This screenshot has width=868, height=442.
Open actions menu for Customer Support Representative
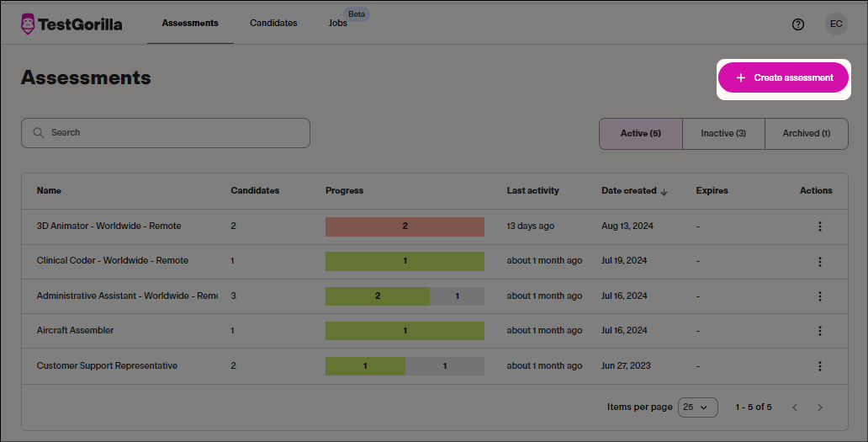(x=820, y=366)
